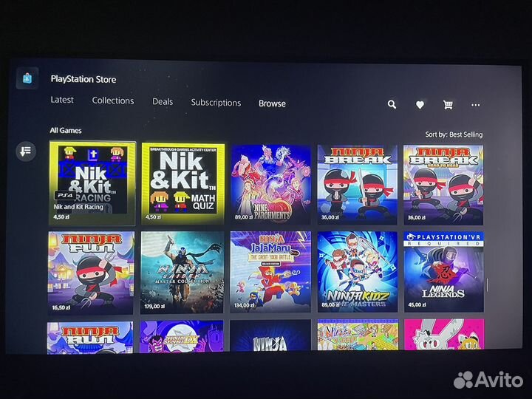Open the purple demon face game tile
The width and height of the screenshot is (532, 399).
[182, 336]
